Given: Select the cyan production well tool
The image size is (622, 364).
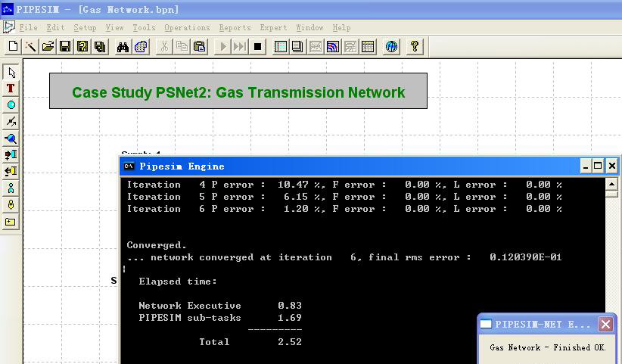Looking at the screenshot, I should point(11,188).
